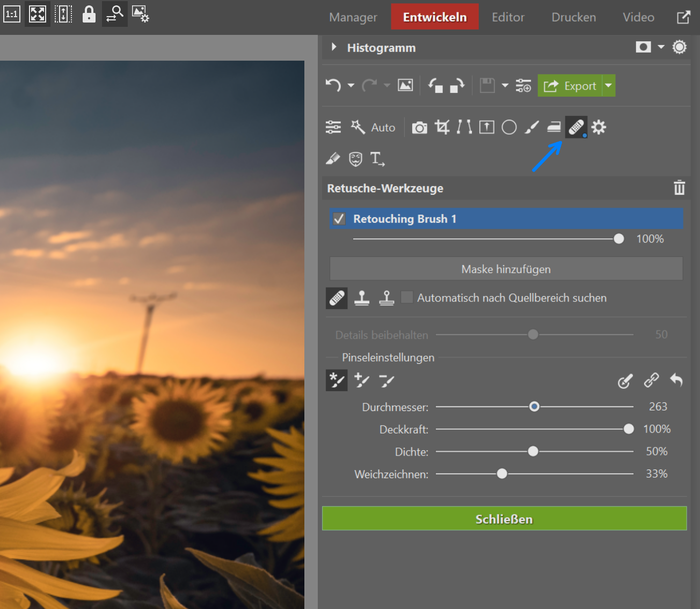Screen dimensions: 700x609
Task: Click Maske hinzufügen button
Action: (x=506, y=269)
